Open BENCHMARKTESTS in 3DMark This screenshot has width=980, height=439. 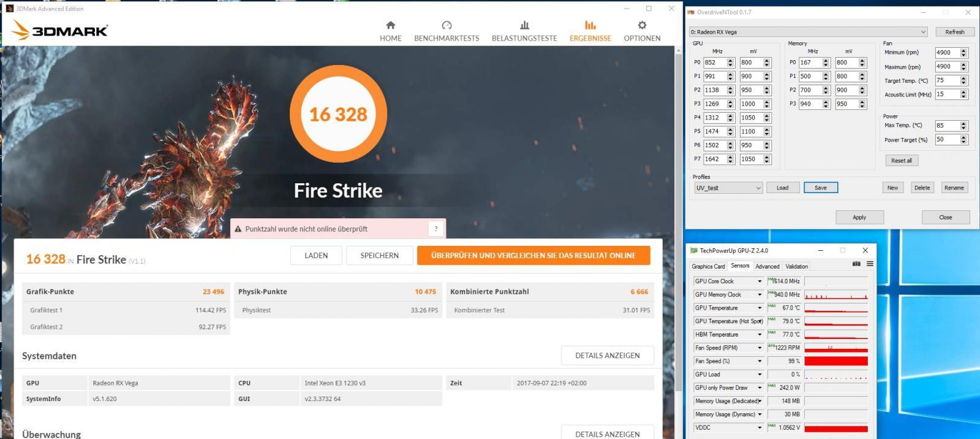coord(447,31)
